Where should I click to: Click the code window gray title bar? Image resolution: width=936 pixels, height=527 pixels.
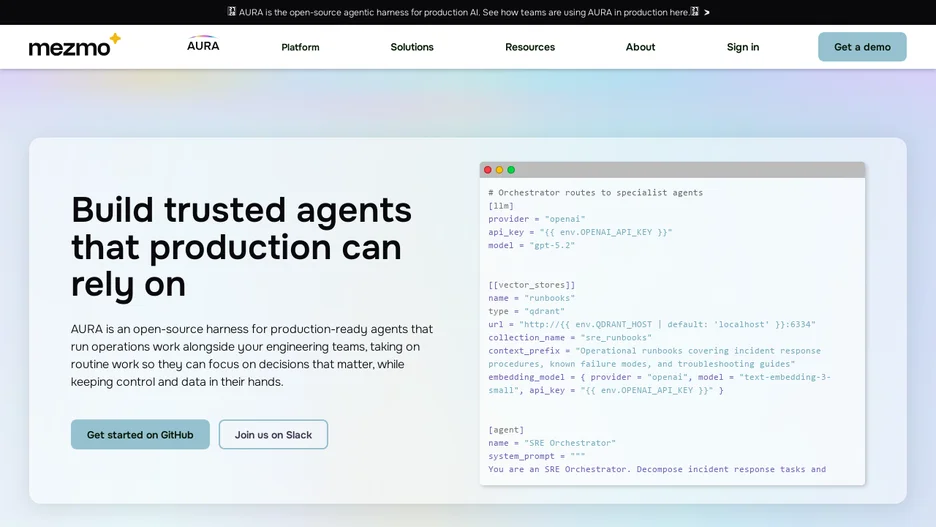(672, 169)
